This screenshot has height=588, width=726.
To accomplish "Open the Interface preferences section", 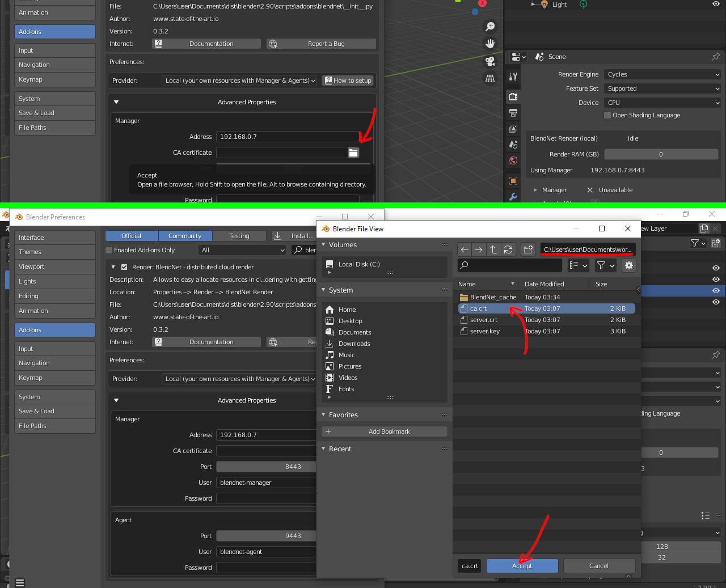I will click(x=55, y=238).
